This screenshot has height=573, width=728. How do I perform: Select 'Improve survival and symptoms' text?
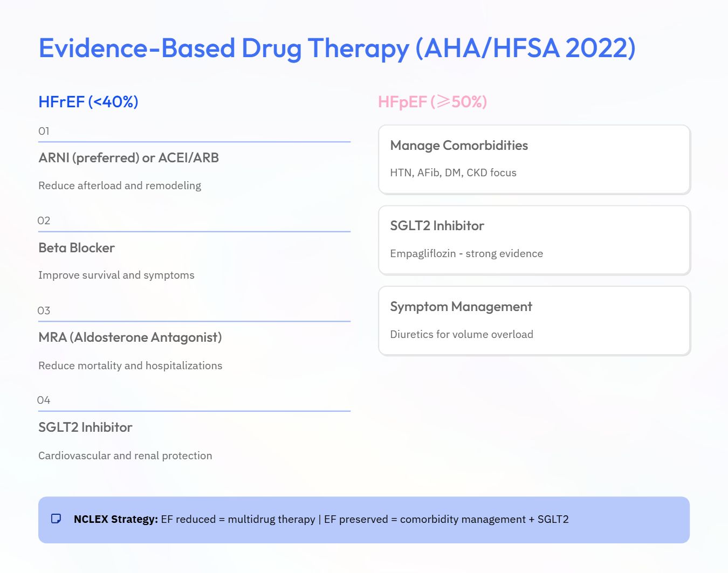point(116,275)
